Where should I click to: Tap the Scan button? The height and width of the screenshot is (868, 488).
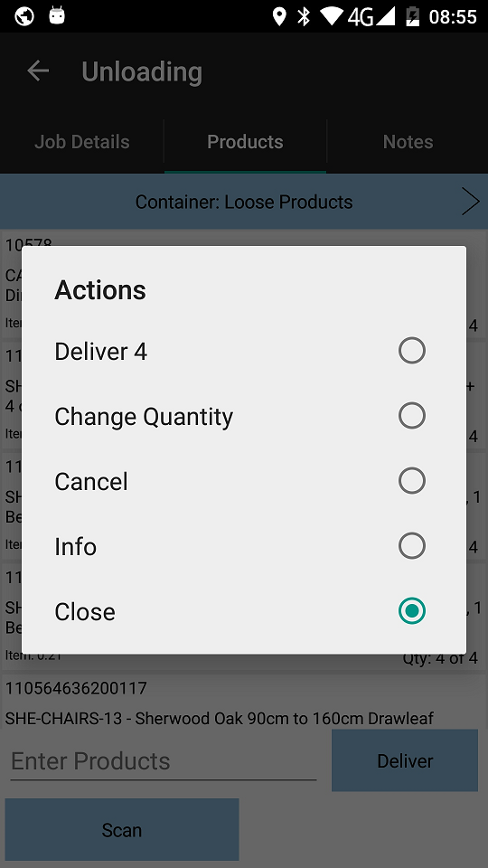point(122,829)
